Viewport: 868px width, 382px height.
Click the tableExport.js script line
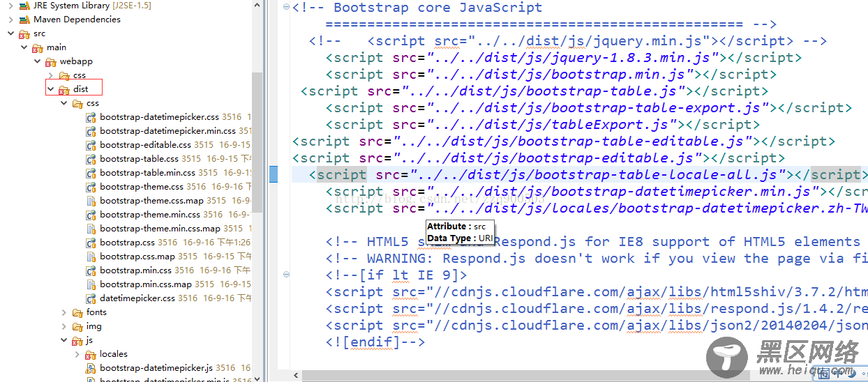(x=542, y=125)
